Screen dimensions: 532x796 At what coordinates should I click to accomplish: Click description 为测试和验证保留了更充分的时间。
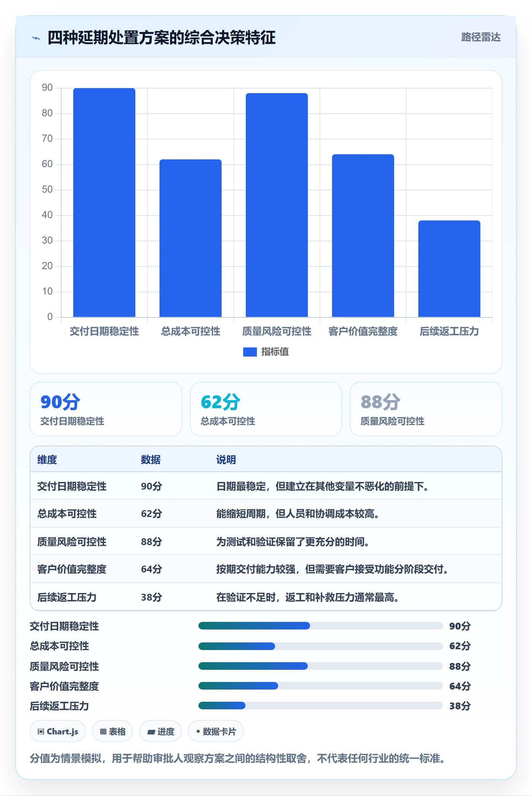point(293,542)
